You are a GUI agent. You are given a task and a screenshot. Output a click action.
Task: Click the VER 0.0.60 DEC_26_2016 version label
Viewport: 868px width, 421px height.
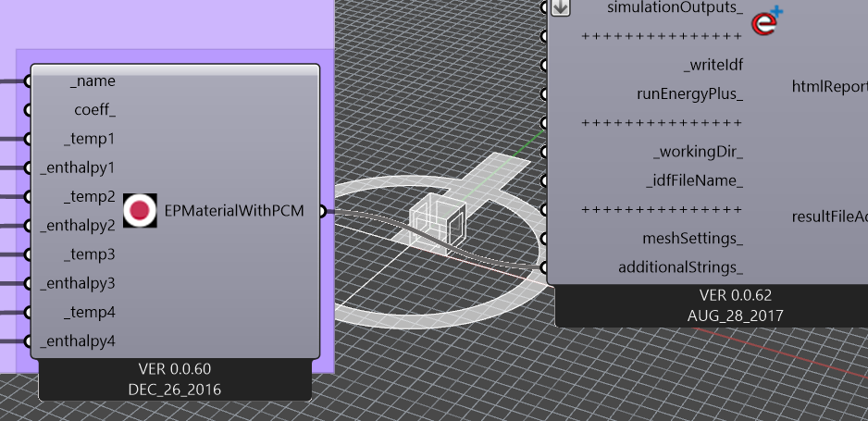[x=175, y=379]
